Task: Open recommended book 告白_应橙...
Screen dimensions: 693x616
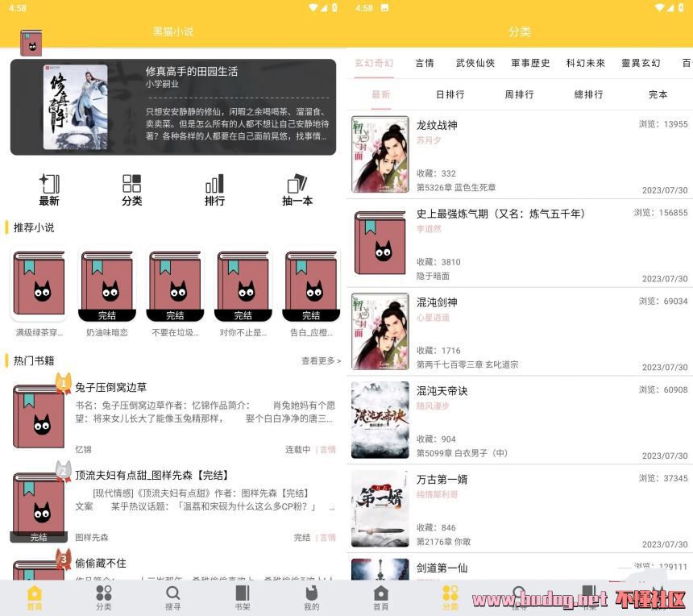Action: 311,293
